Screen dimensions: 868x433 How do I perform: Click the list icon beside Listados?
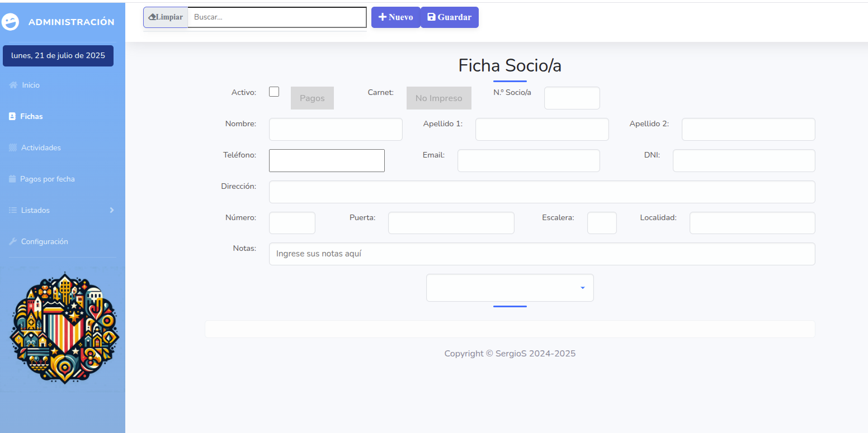(13, 211)
